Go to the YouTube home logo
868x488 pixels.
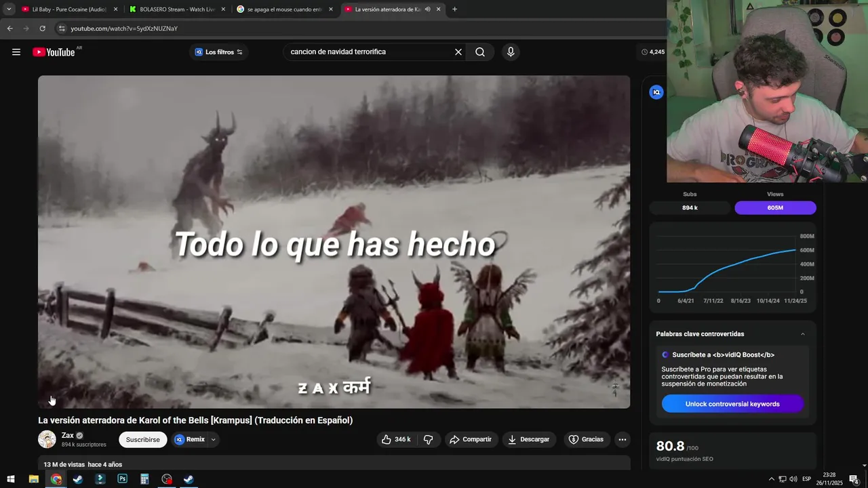pos(54,52)
